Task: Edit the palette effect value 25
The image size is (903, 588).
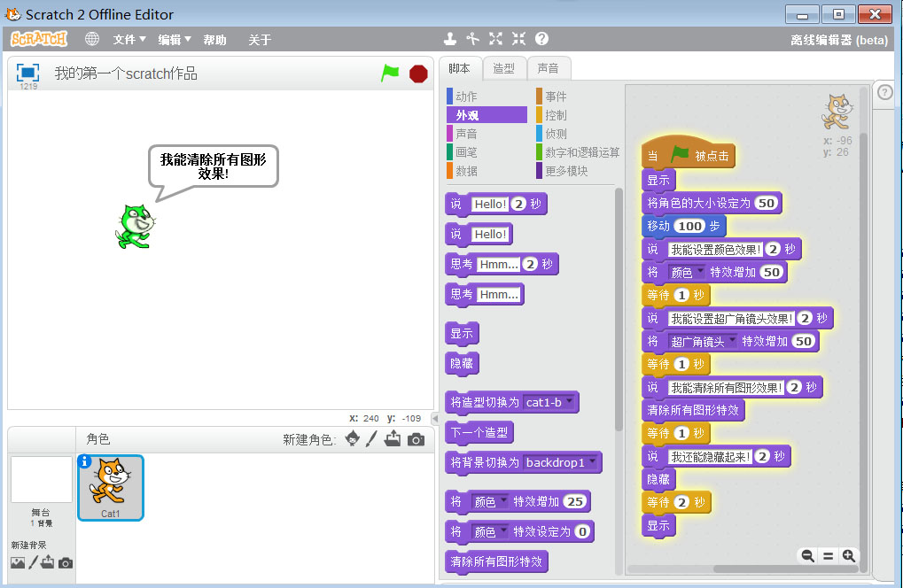Action: (x=575, y=502)
